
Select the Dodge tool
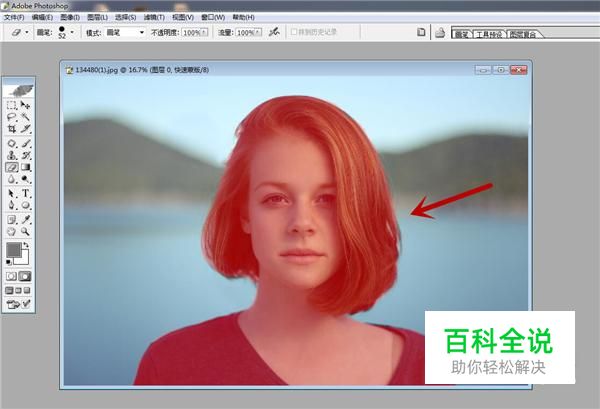(25, 179)
